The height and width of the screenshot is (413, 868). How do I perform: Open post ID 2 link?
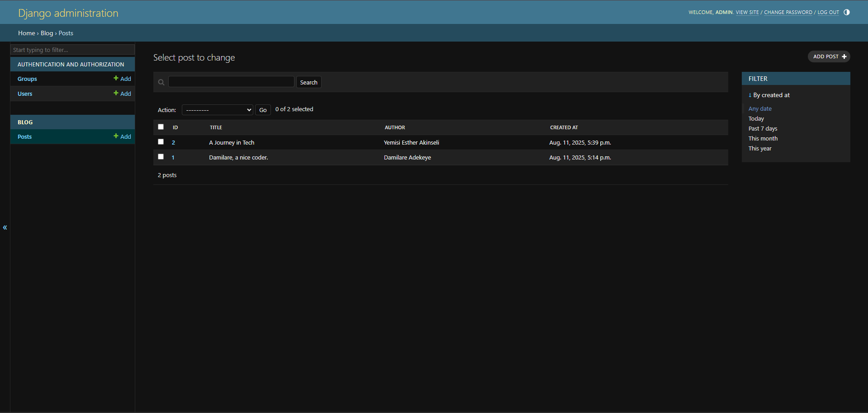click(173, 142)
